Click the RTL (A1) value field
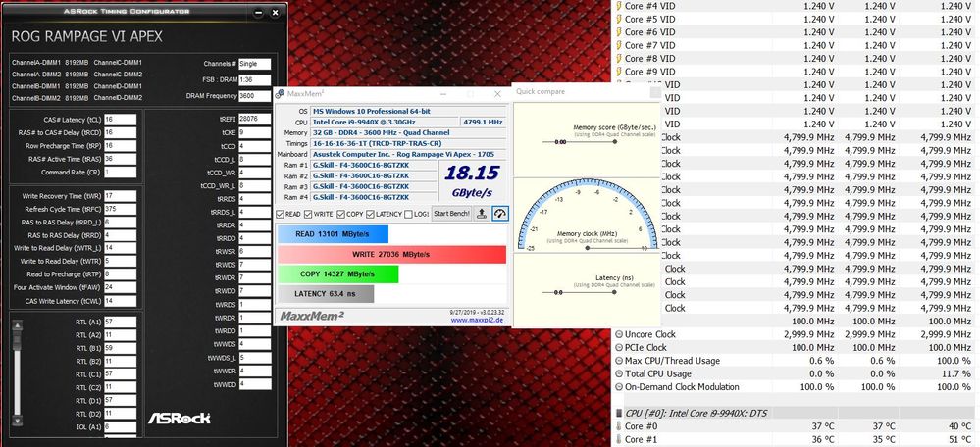 click(120, 323)
